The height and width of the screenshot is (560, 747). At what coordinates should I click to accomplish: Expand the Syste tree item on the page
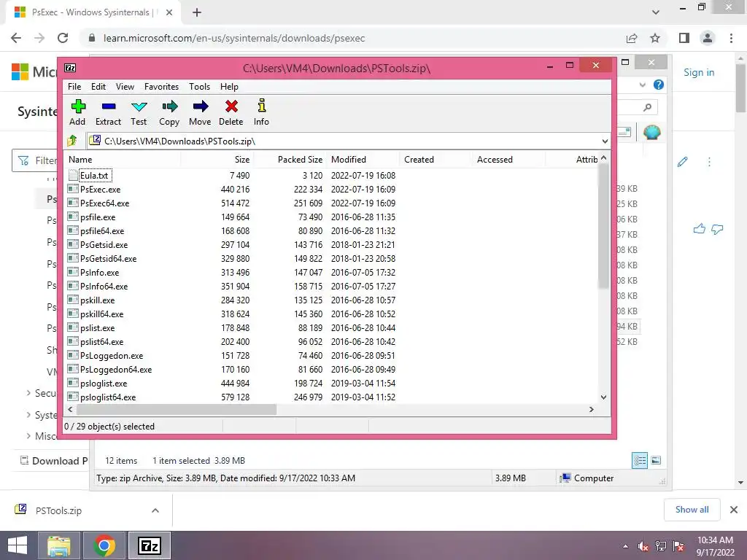click(x=28, y=415)
